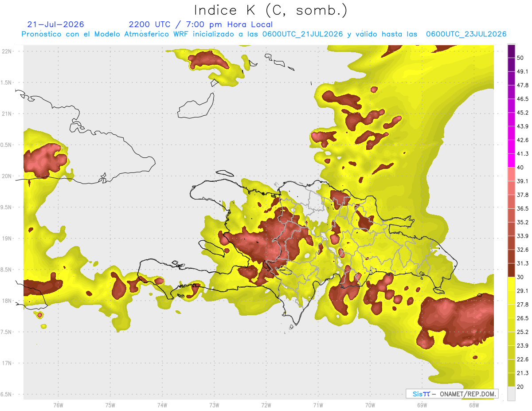
Task: Click the '22N' latitude label
Action: point(7,51)
